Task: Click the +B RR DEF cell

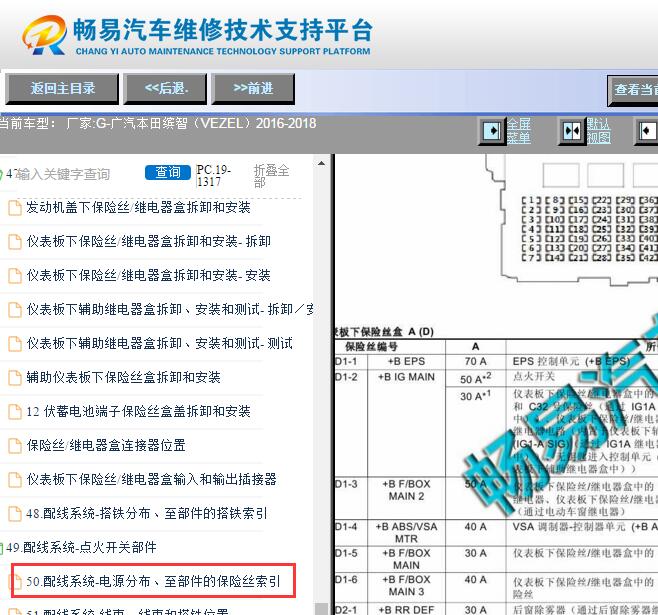Action: (x=406, y=610)
